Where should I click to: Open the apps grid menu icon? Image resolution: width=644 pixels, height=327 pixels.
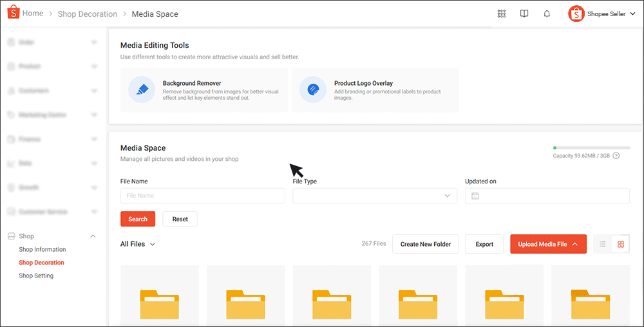pos(502,14)
